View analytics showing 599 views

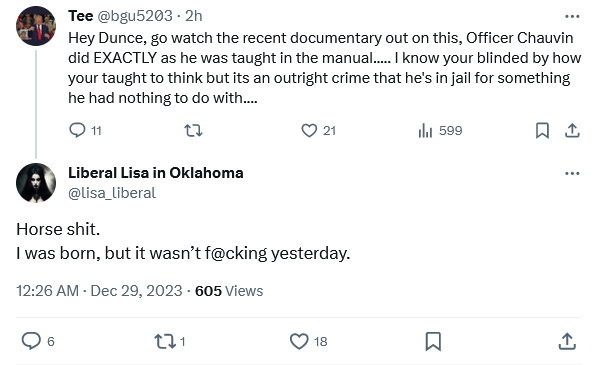[x=440, y=130]
